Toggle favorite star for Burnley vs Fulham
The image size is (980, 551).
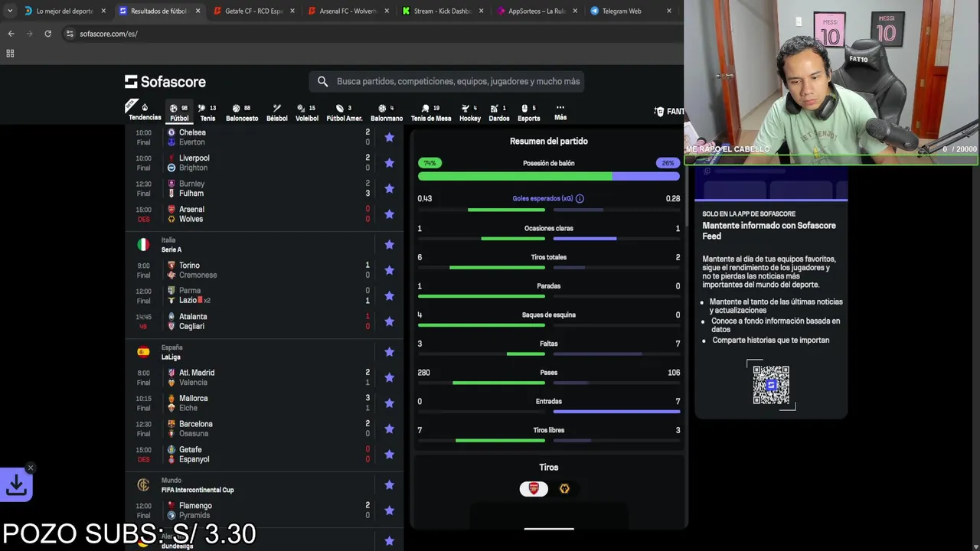[389, 188]
